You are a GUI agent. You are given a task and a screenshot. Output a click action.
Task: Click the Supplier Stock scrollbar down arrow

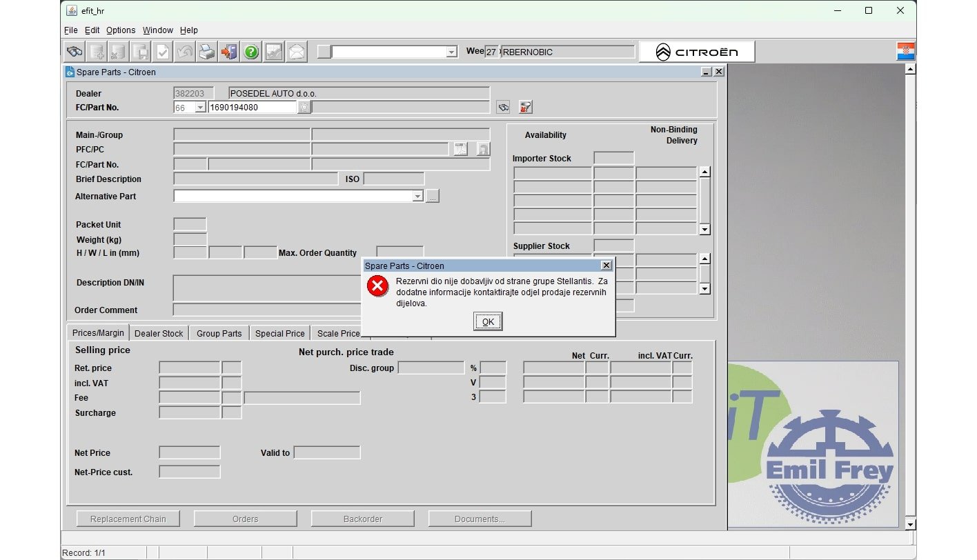pos(704,289)
